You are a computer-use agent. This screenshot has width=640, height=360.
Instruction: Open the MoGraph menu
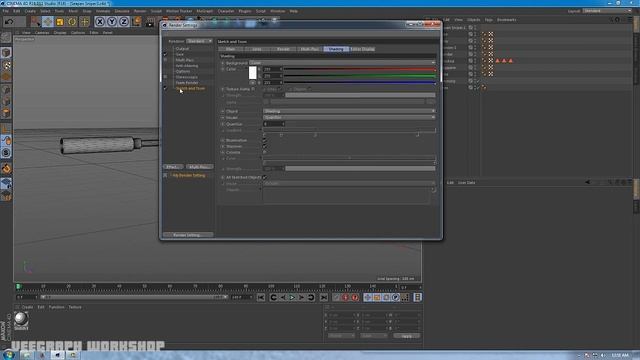[204, 11]
